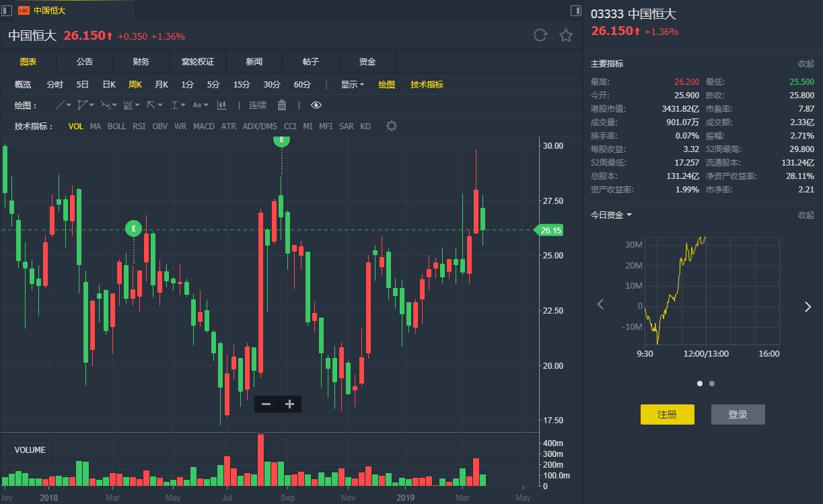This screenshot has height=504, width=823.
Task: Enable the MACD indicator
Action: 204,127
